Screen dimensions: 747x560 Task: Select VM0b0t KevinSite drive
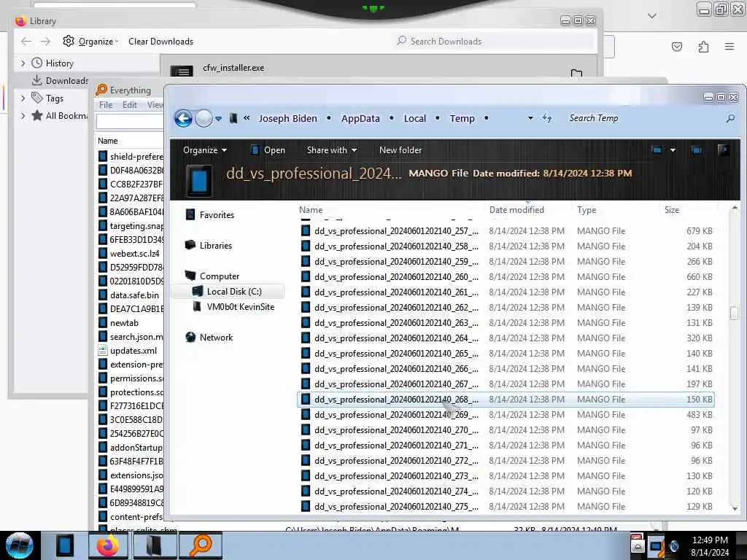coord(241,307)
